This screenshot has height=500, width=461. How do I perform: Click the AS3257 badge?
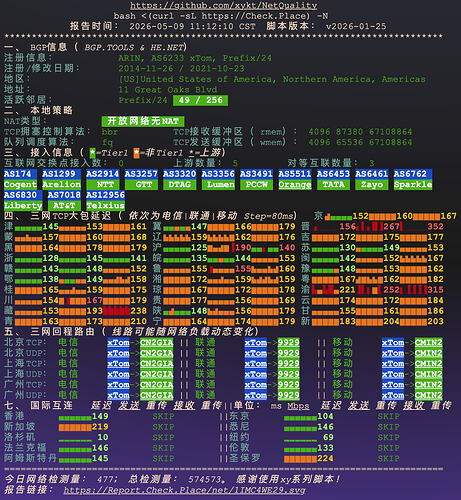click(141, 174)
